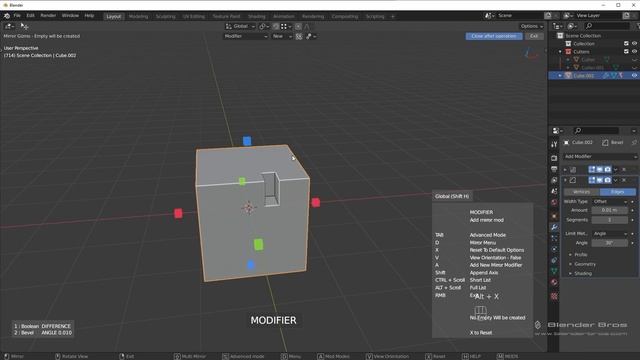
Task: Hide Collection with its eye icon
Action: [635, 44]
